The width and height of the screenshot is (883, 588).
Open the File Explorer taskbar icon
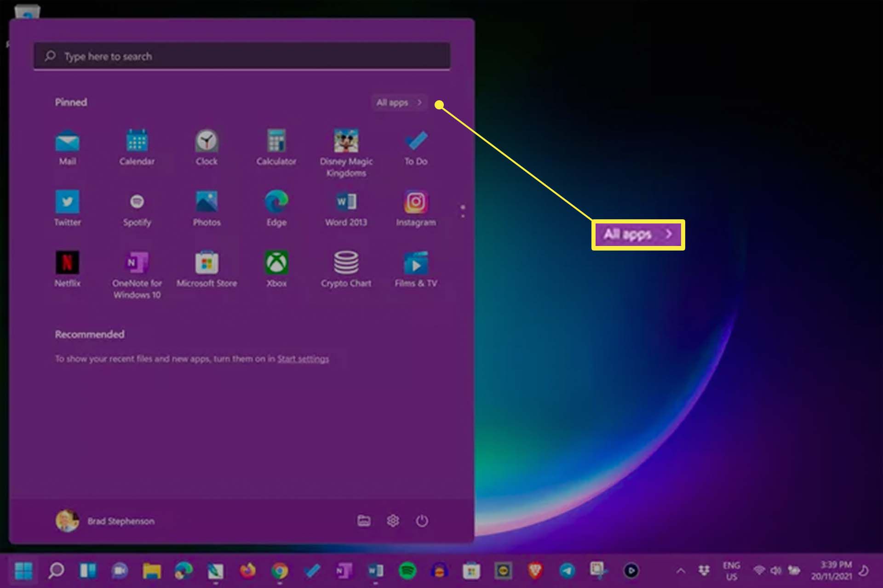pos(151,571)
